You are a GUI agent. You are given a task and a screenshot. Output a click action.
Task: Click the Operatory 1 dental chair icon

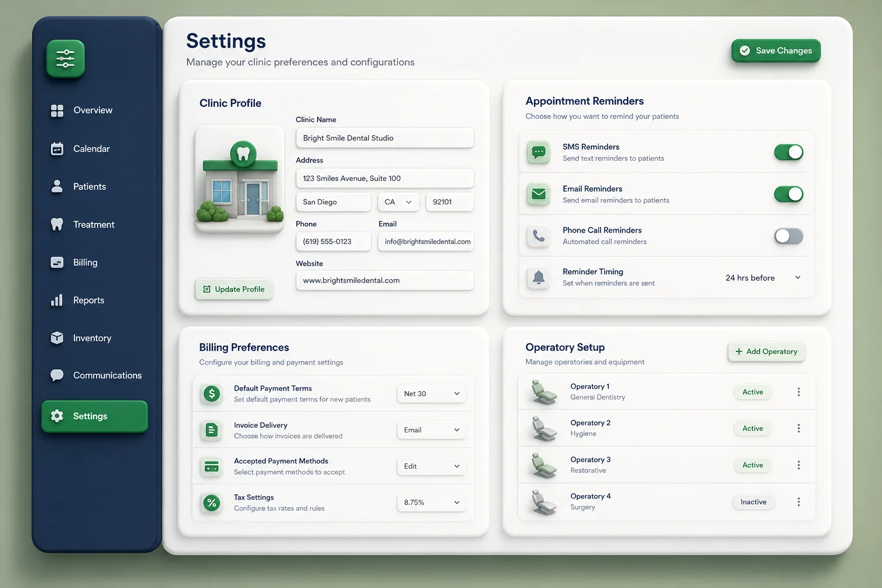coord(543,392)
